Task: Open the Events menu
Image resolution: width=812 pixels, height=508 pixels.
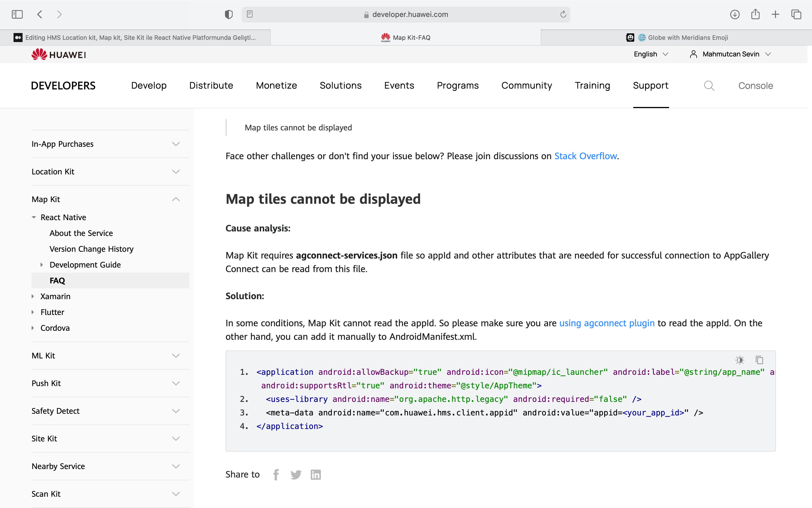Action: point(399,86)
